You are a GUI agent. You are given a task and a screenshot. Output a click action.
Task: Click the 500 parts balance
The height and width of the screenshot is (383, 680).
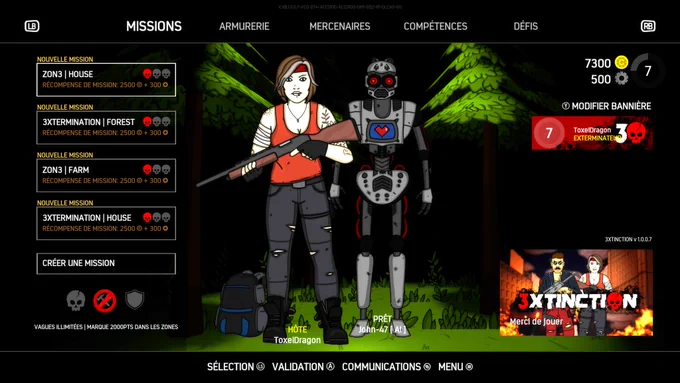(x=601, y=79)
